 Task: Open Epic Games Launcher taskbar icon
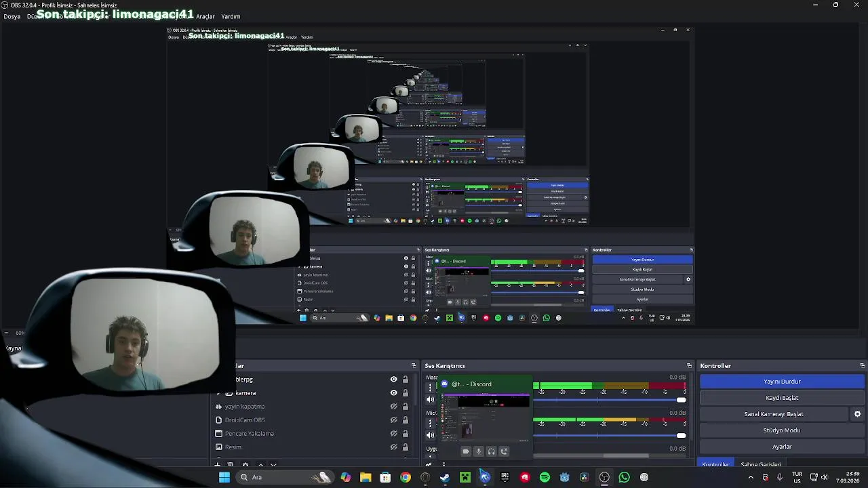[x=505, y=477]
